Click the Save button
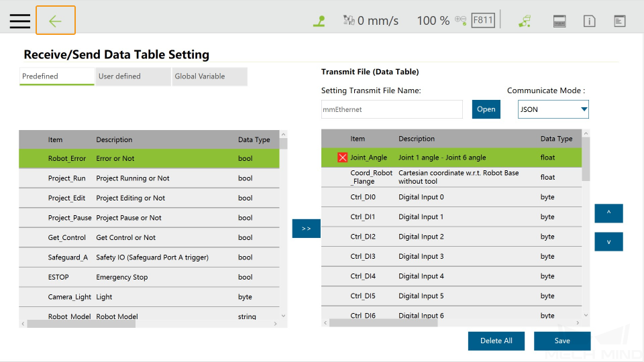 [x=562, y=341]
